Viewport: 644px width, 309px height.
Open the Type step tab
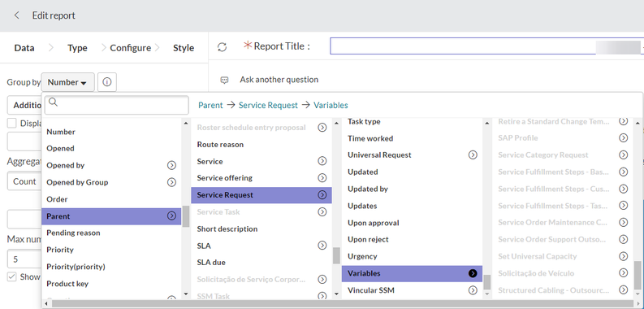pos(77,48)
